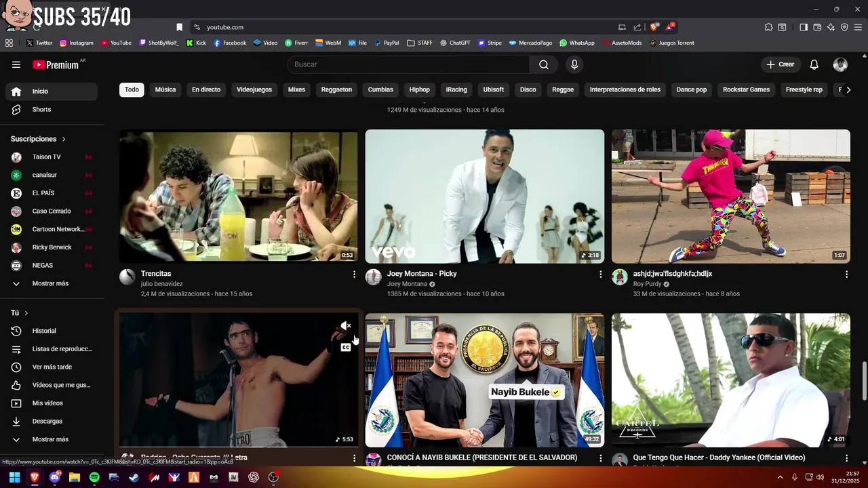Expand Mostrar más under subscriptions

[52, 283]
